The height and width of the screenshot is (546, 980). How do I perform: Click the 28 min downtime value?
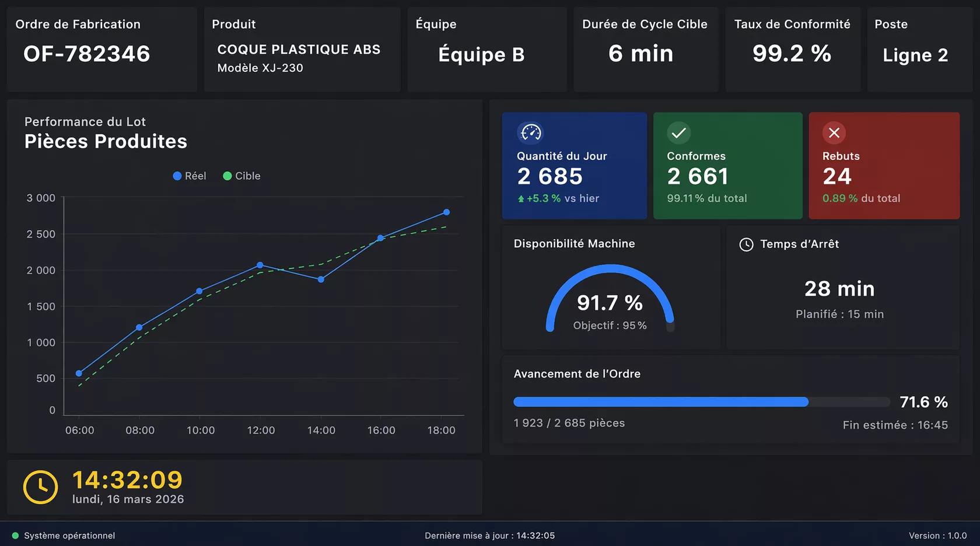pos(839,289)
